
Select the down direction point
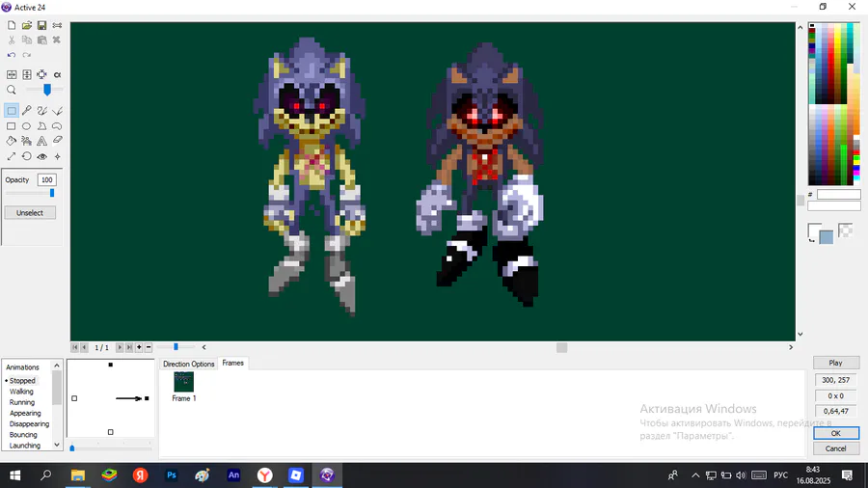point(111,432)
